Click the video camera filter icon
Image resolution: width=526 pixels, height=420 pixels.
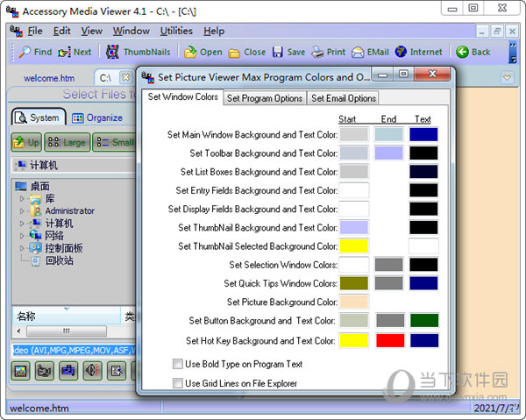[x=45, y=371]
